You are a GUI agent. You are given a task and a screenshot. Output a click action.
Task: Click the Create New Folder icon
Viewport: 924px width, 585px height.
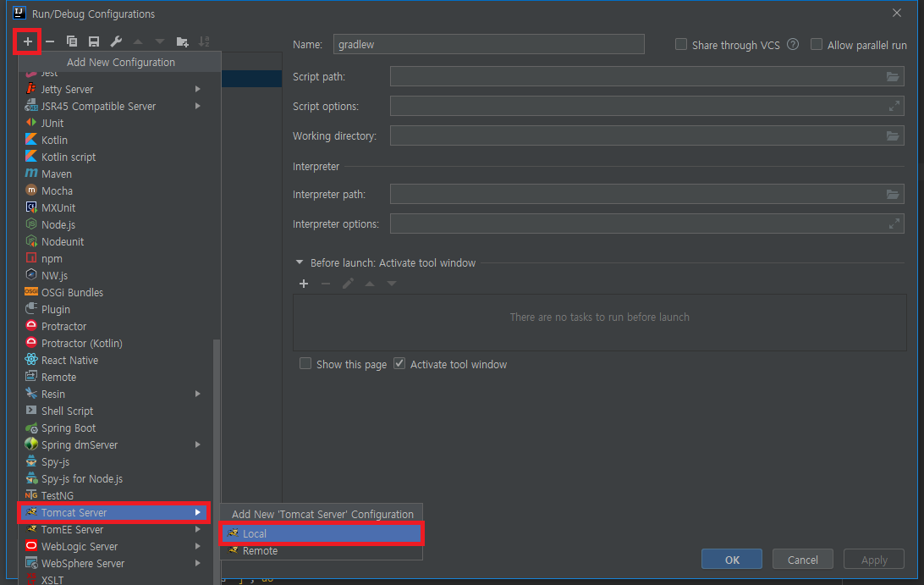point(182,41)
